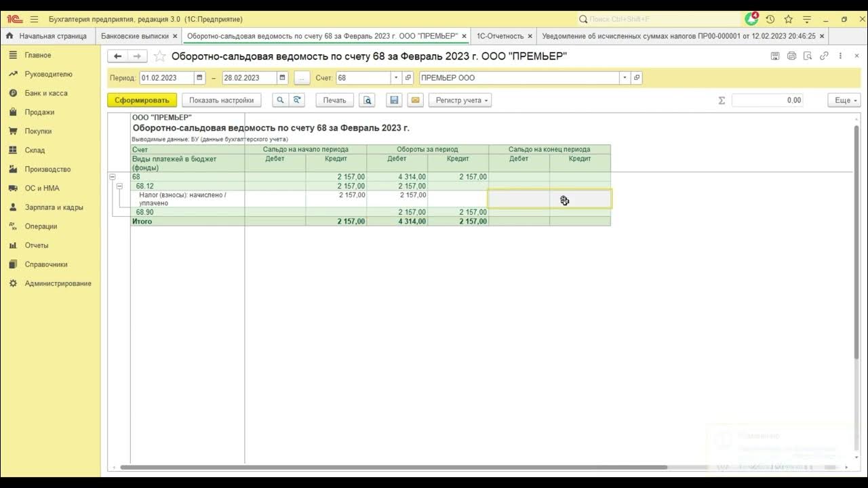Open ПРЕМЬЕР ООО organization card icon
Viewport: 868px width, 488px height.
[x=636, y=78]
